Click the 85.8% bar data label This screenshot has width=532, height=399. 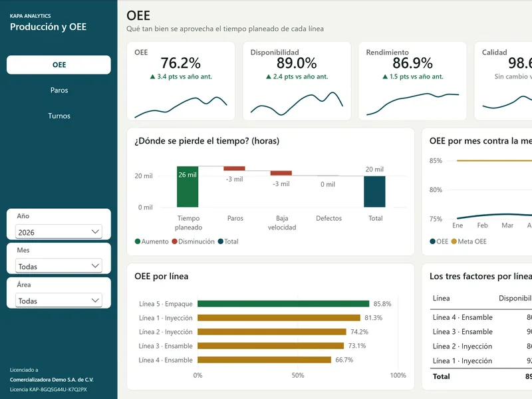pos(382,304)
